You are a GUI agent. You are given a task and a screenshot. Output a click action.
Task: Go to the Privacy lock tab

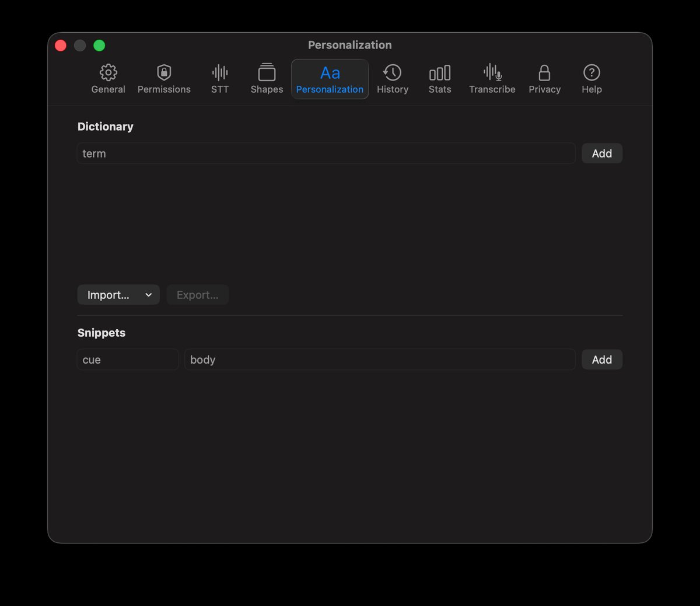pos(544,79)
